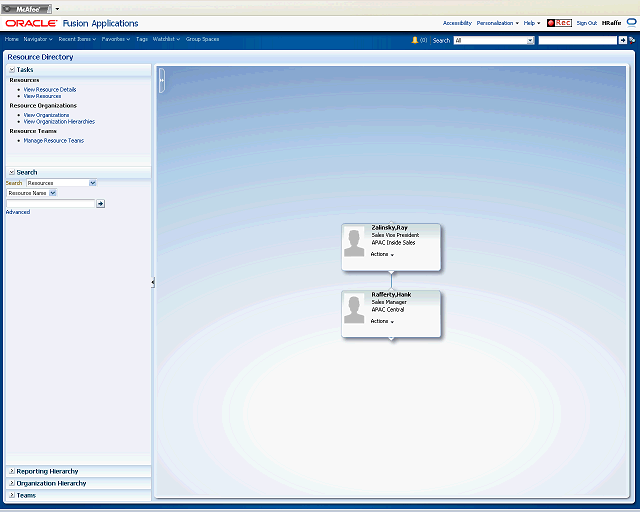
Task: Click the global search go arrow
Action: [x=622, y=40]
